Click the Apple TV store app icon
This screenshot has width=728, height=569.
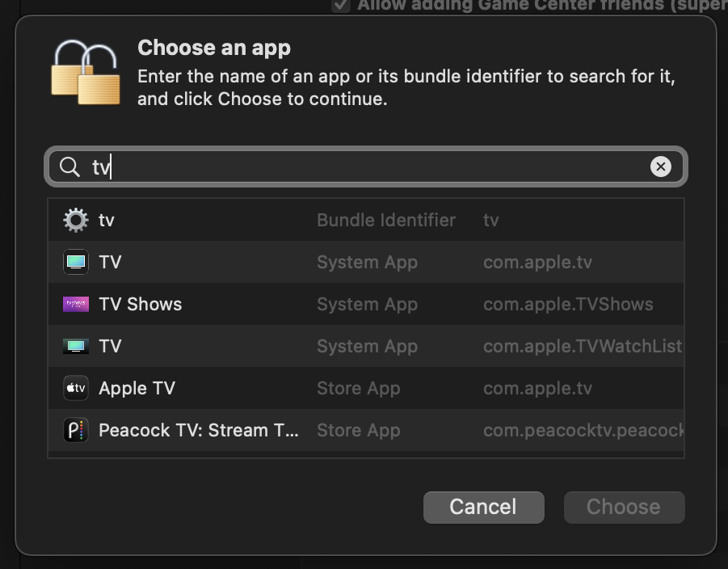coord(75,388)
